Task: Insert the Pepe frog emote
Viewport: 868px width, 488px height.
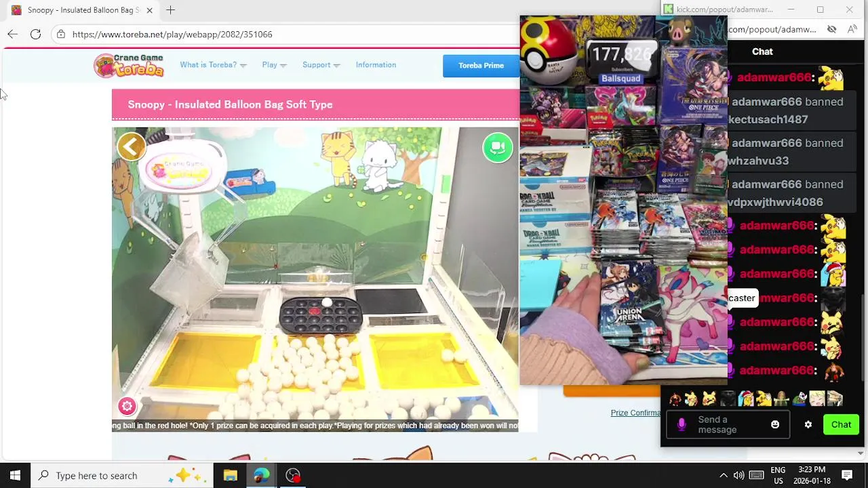Action: (x=800, y=399)
